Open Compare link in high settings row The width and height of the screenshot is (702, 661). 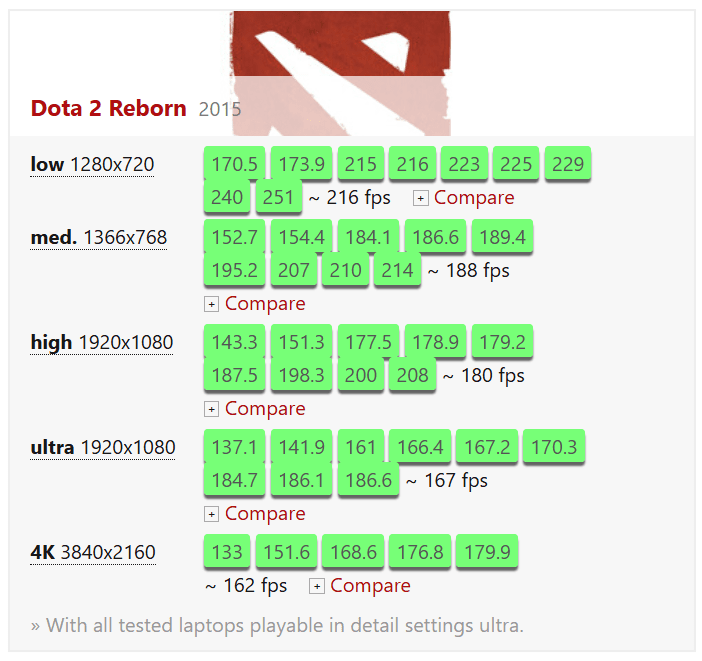click(x=265, y=408)
